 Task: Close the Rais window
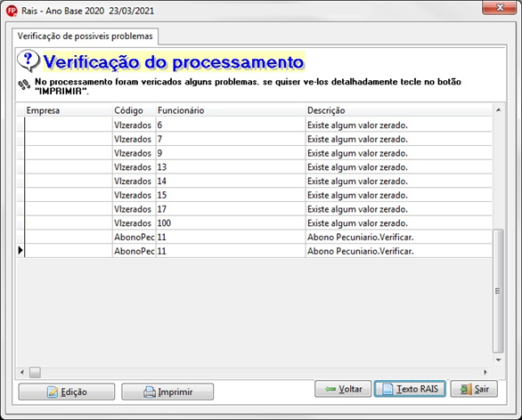pyautogui.click(x=499, y=7)
